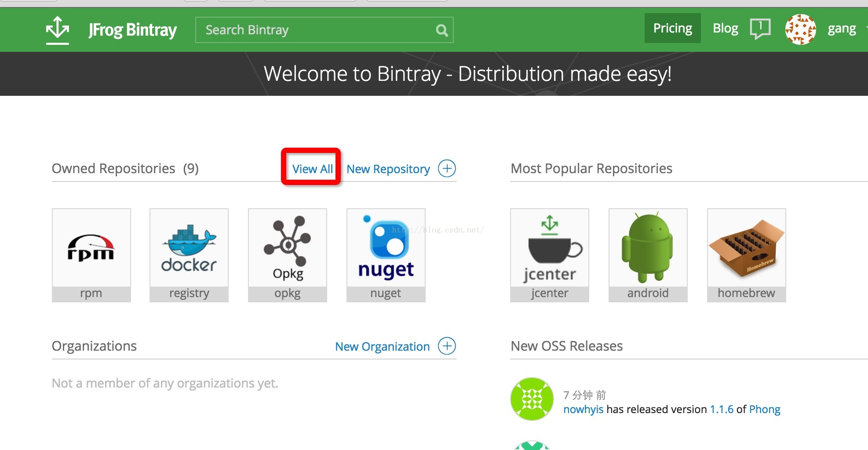The image size is (868, 450).
Task: Open the nowhyis user profile link
Action: click(x=583, y=409)
